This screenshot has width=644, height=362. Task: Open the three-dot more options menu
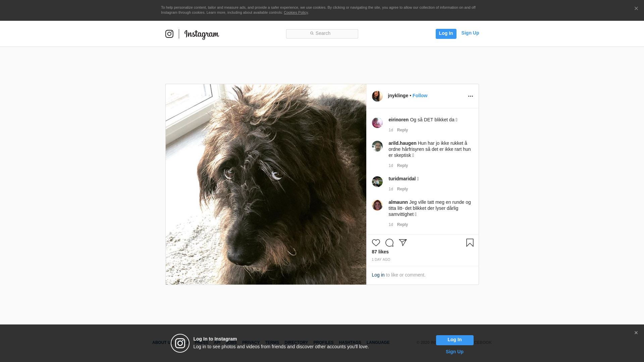(470, 96)
